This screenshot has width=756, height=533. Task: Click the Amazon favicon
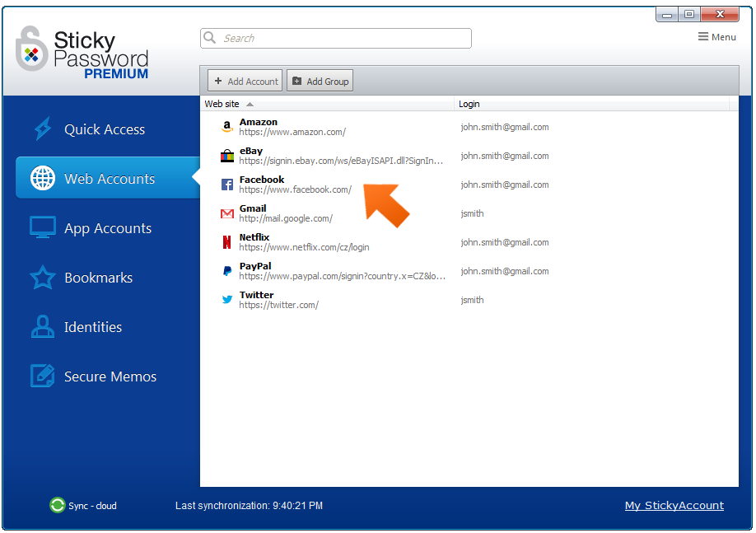tap(227, 127)
